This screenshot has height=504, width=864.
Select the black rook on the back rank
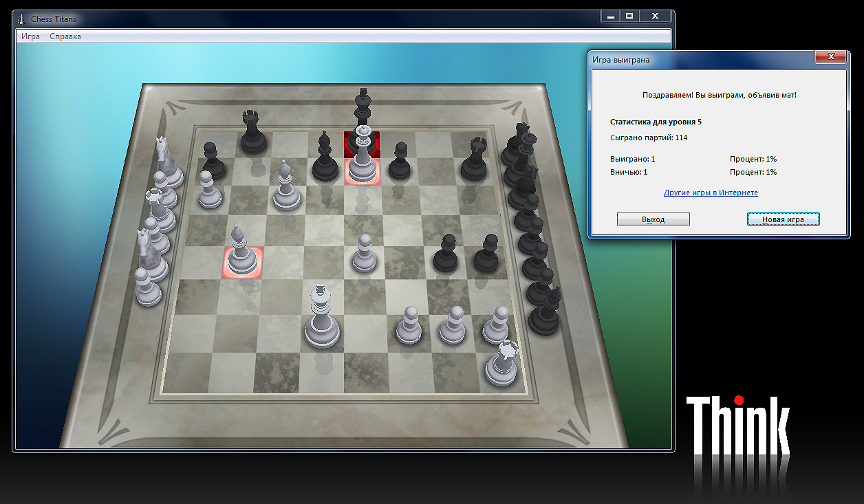click(254, 133)
